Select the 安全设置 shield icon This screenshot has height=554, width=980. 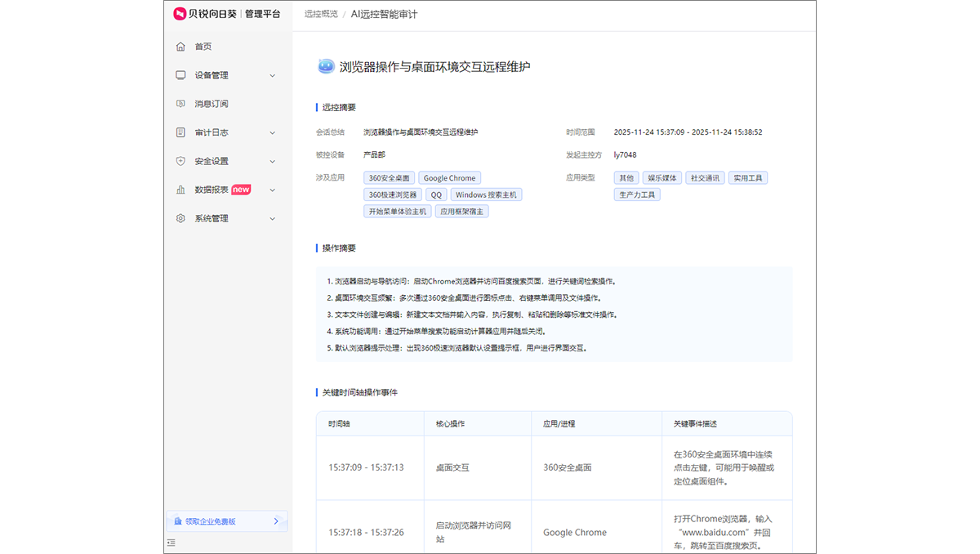click(180, 160)
